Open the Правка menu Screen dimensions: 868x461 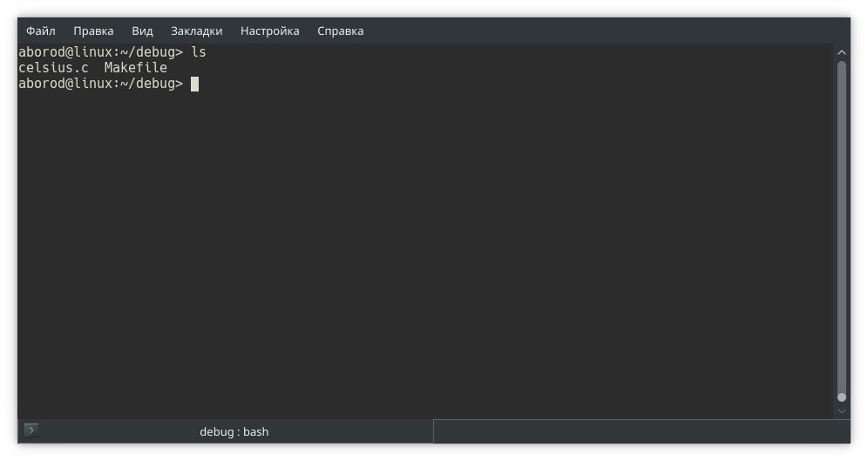[93, 31]
